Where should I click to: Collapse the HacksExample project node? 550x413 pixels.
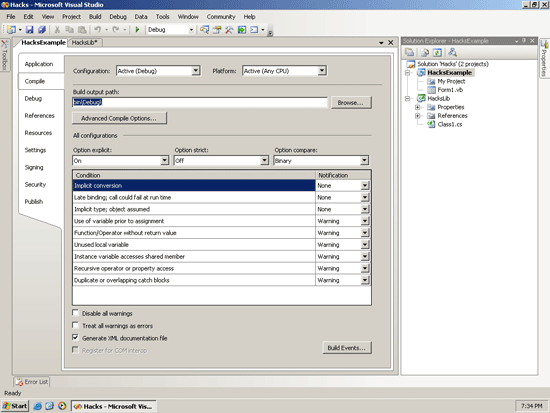coord(408,73)
